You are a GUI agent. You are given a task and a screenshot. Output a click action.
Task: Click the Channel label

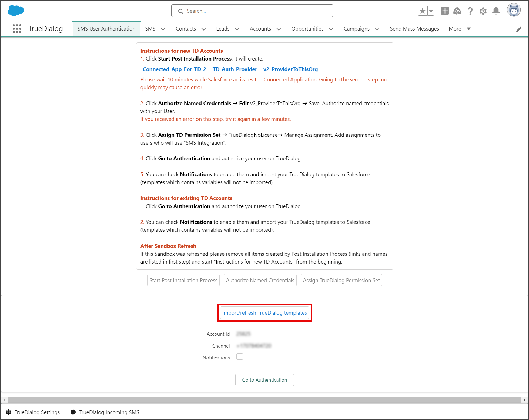click(x=221, y=346)
